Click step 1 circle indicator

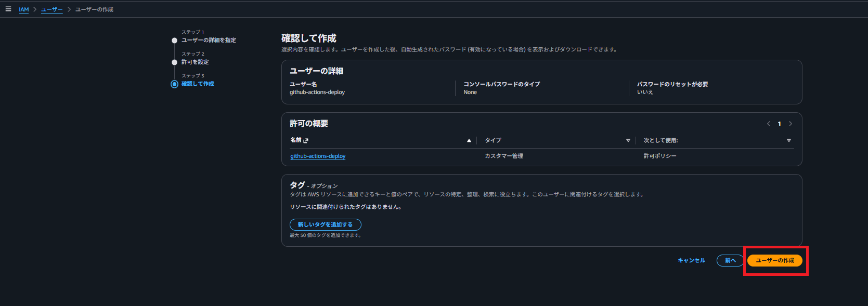175,41
